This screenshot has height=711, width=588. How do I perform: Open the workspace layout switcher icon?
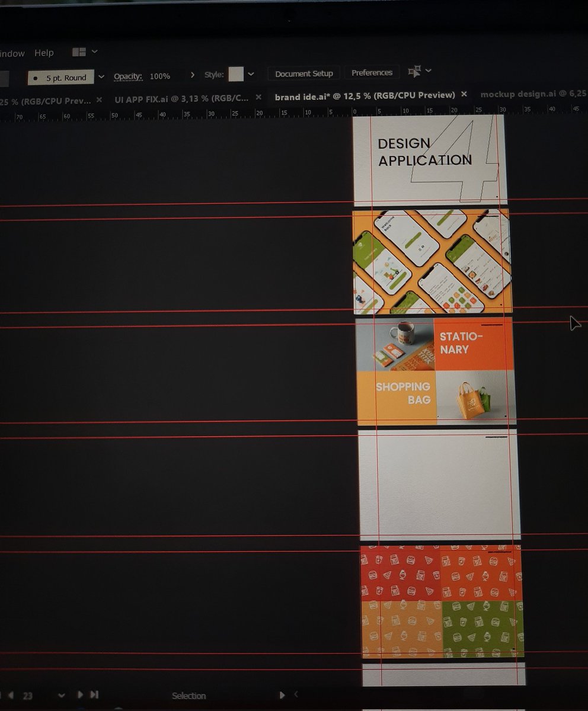[79, 52]
